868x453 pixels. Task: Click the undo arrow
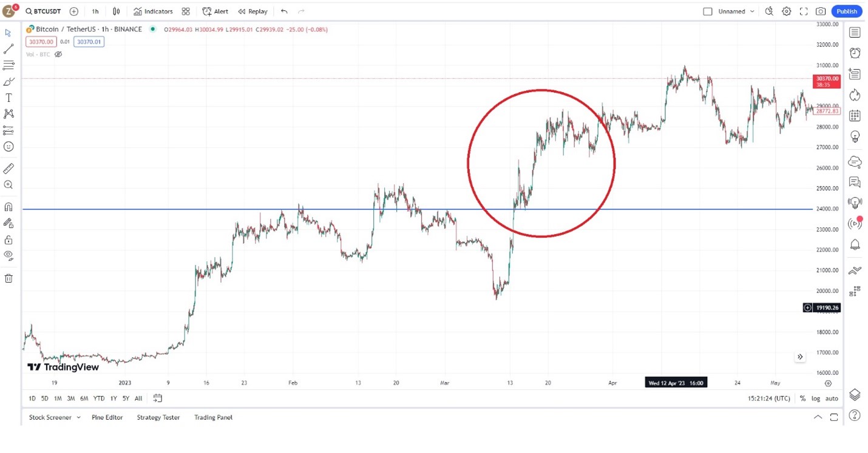click(x=284, y=12)
